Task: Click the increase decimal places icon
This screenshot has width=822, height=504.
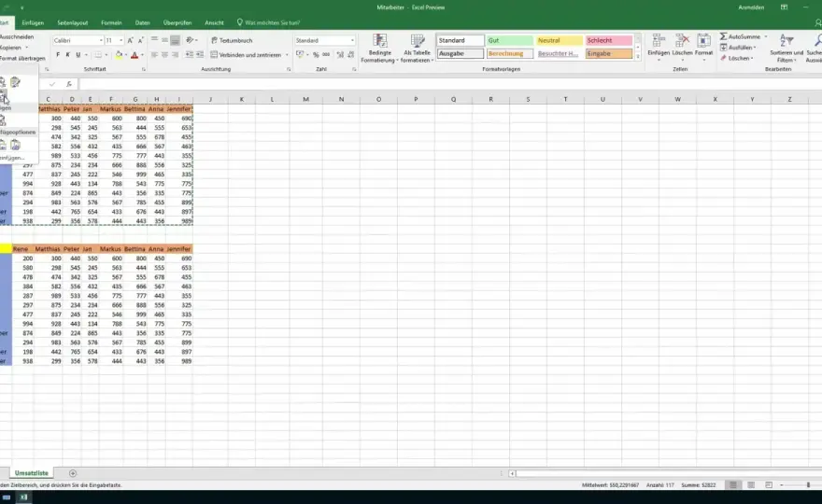Action: click(340, 54)
